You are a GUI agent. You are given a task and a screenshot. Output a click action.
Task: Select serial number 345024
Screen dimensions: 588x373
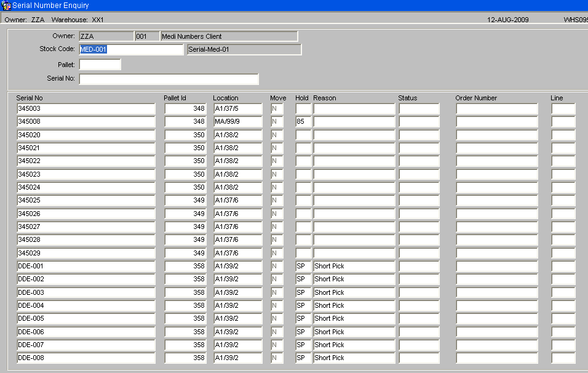click(x=86, y=188)
